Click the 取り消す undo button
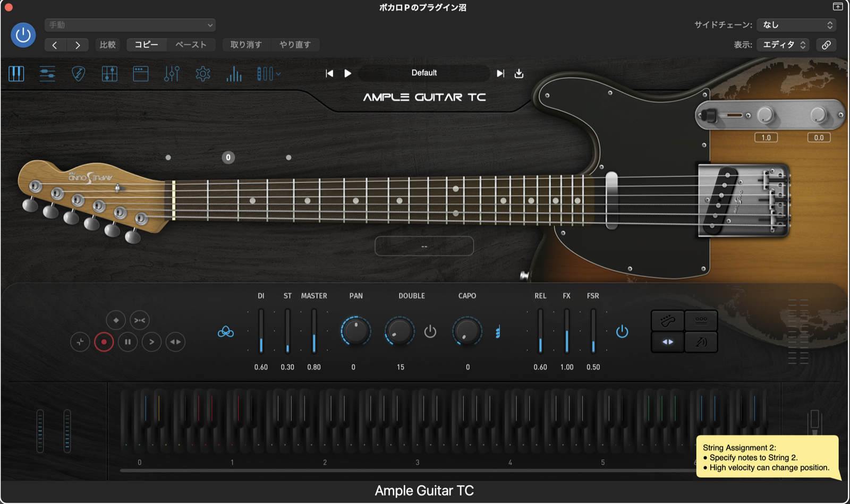 (246, 45)
